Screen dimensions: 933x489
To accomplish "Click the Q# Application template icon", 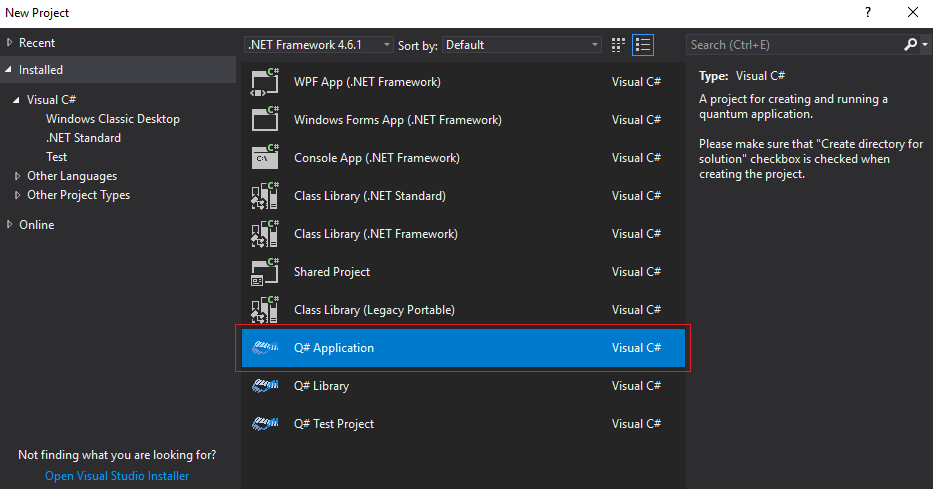I will click(265, 348).
